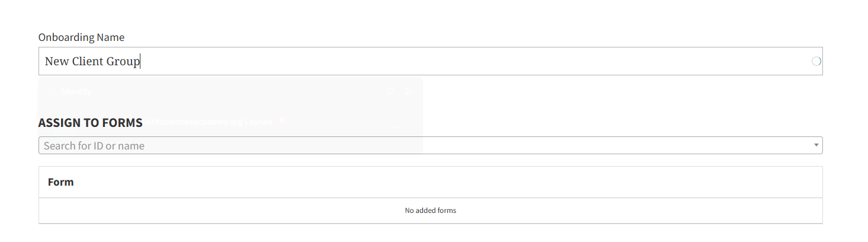Click the loading spinner in Onboarding Name field
Screen dimensions: 868x242
pos(816,61)
